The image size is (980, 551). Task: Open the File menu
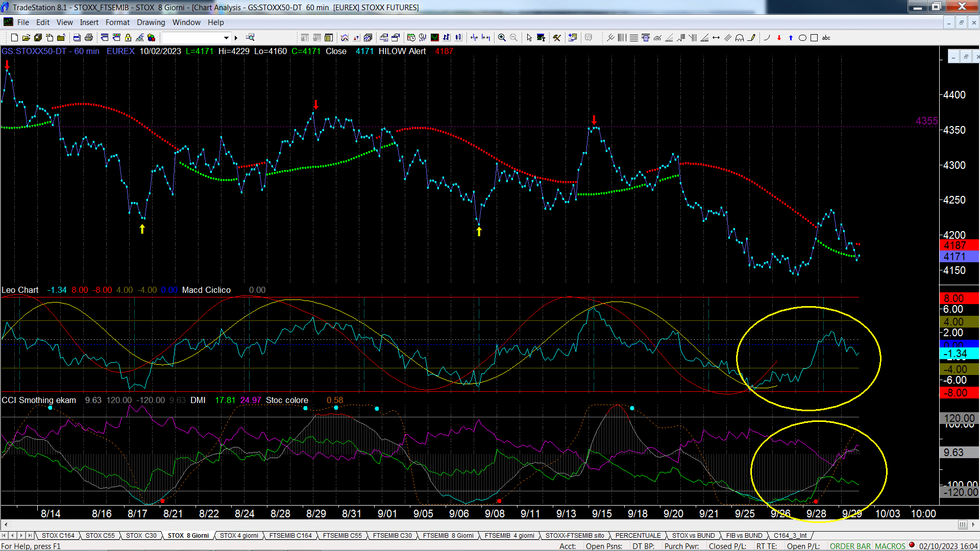(23, 22)
